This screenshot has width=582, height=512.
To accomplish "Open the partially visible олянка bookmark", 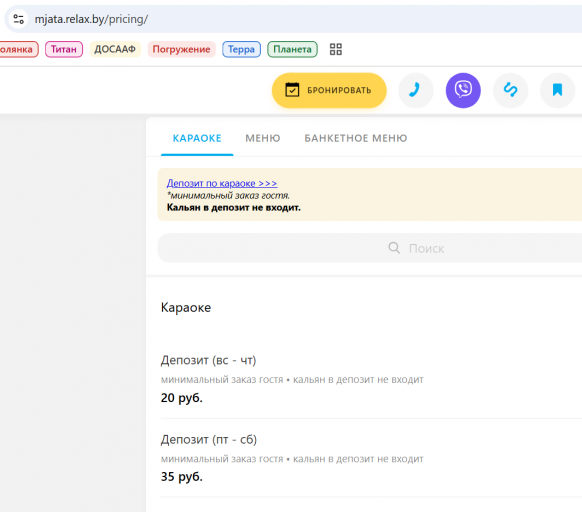I will (18, 49).
